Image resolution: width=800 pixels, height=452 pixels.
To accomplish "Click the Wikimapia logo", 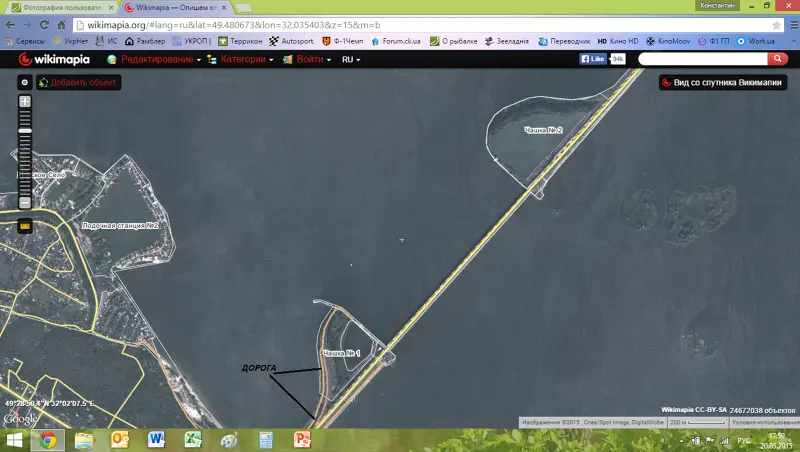I will click(x=54, y=59).
